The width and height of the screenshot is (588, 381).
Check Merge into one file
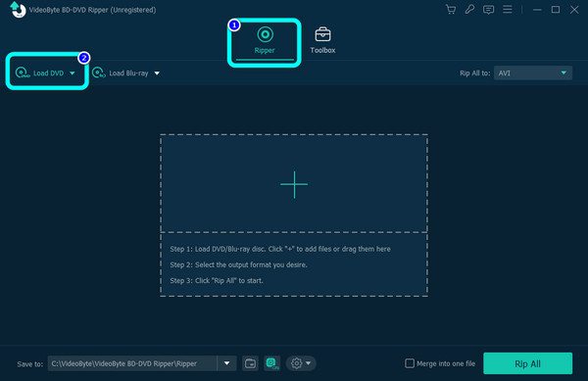[410, 363]
